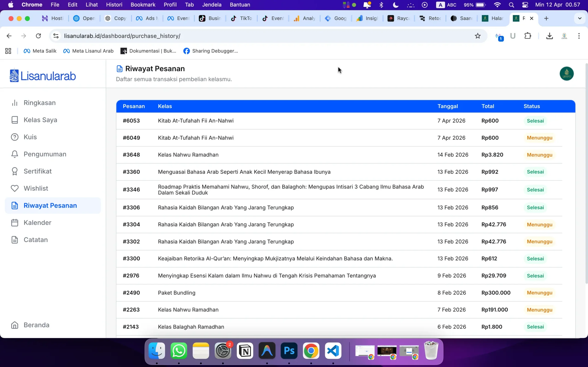The width and height of the screenshot is (588, 367).
Task: Return to Beranda via the home icon
Action: [x=14, y=325]
